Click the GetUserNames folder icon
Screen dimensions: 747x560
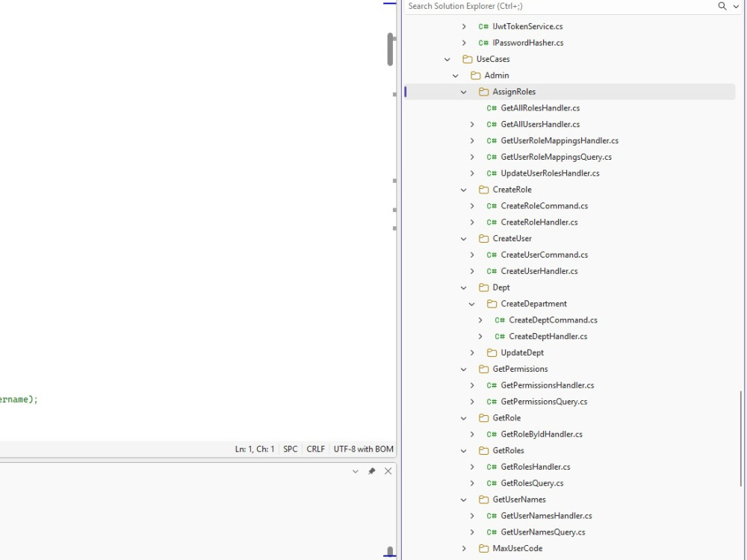(483, 500)
